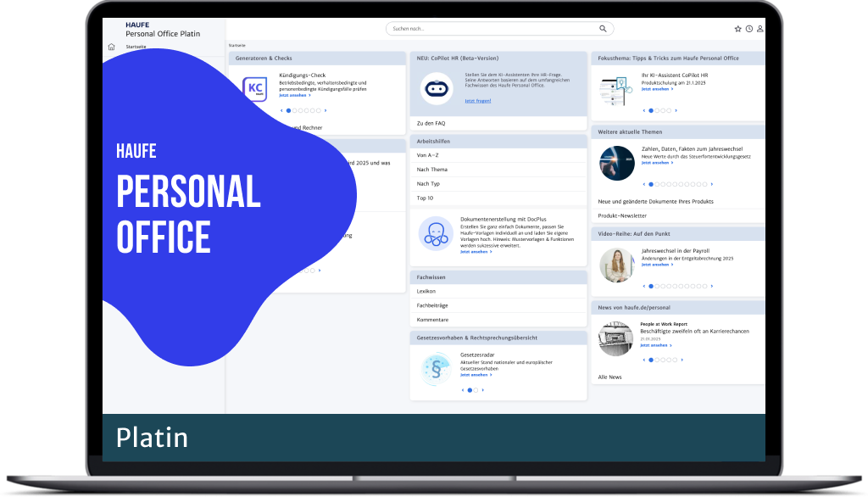
Task: Select last dot in Video-Reihe carousel
Action: 704,287
